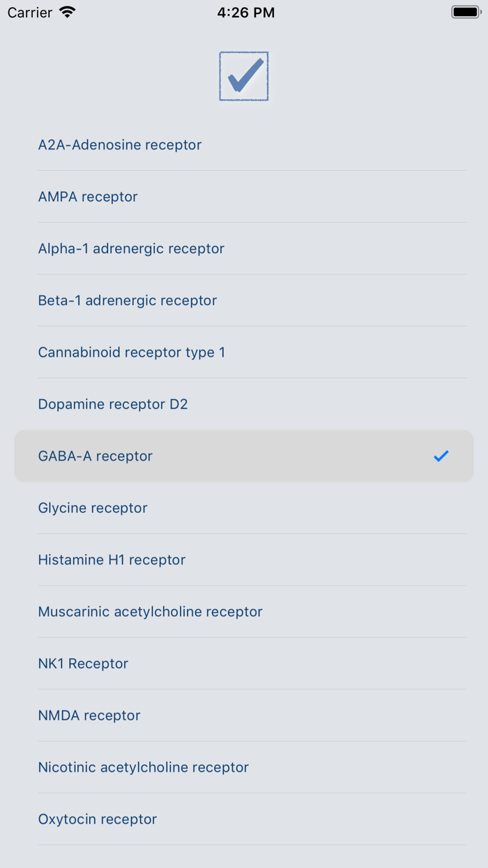Select AMPA receptor from the list

[x=88, y=197]
